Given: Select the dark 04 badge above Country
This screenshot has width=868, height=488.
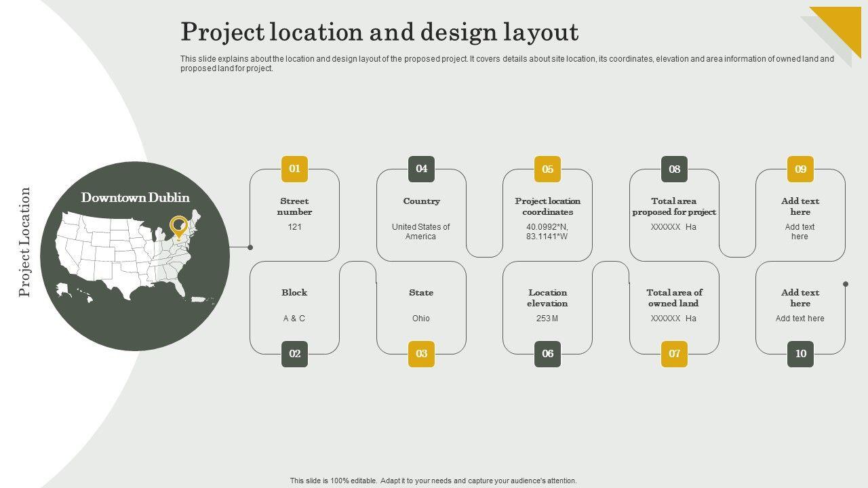Looking at the screenshot, I should pyautogui.click(x=421, y=169).
